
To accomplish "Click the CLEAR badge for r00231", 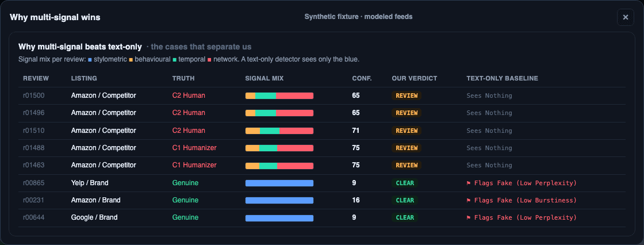I will [x=405, y=200].
